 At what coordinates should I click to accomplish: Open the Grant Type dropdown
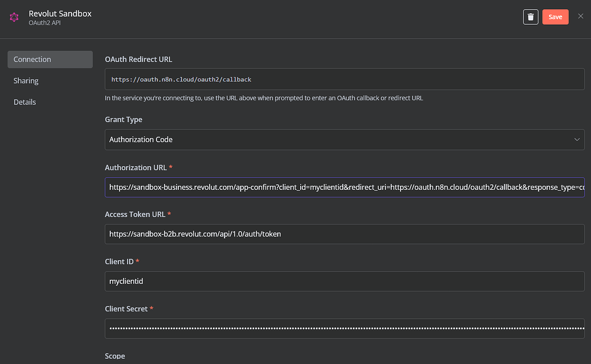pos(345,139)
